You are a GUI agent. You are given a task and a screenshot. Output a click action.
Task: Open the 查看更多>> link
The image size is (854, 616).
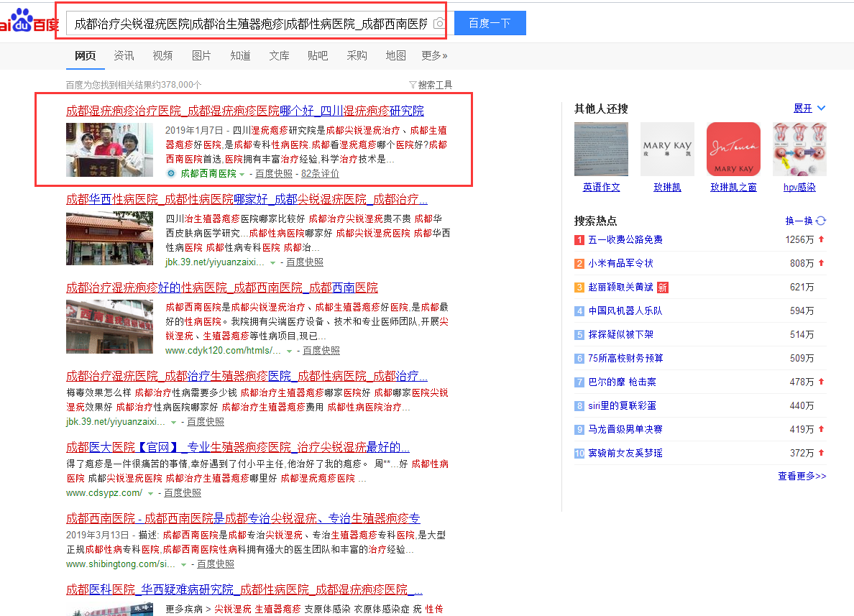(802, 476)
